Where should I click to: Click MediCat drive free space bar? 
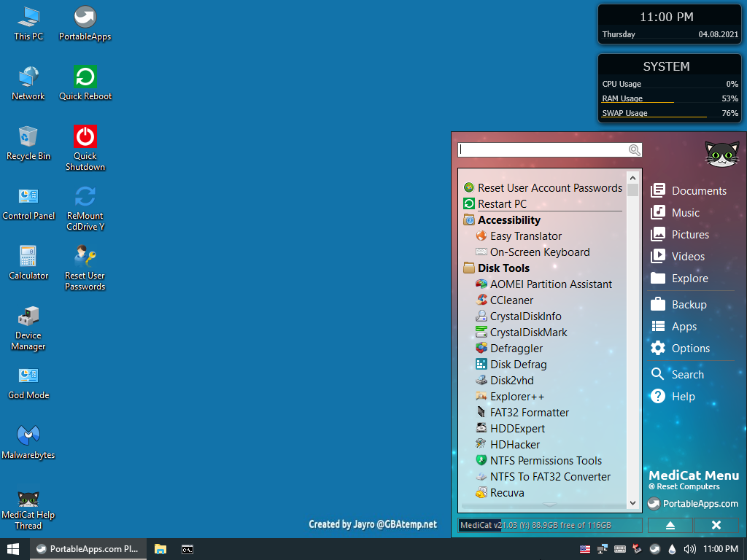coord(550,525)
